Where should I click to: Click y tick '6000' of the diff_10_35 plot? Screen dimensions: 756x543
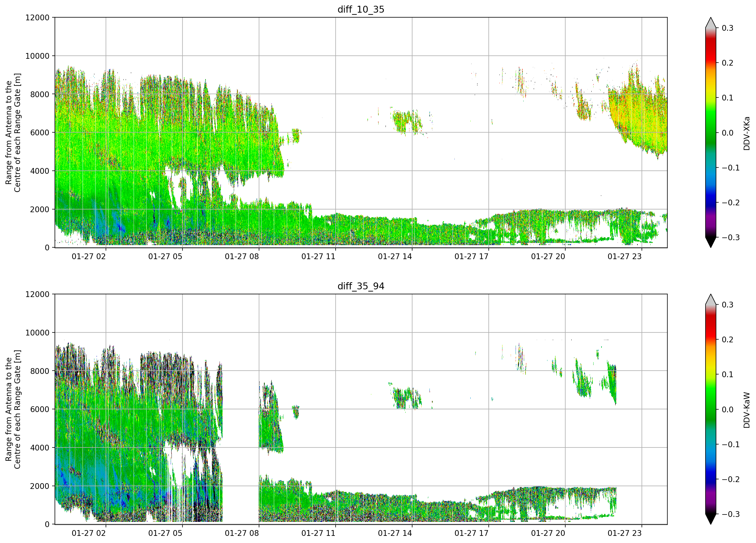click(40, 133)
